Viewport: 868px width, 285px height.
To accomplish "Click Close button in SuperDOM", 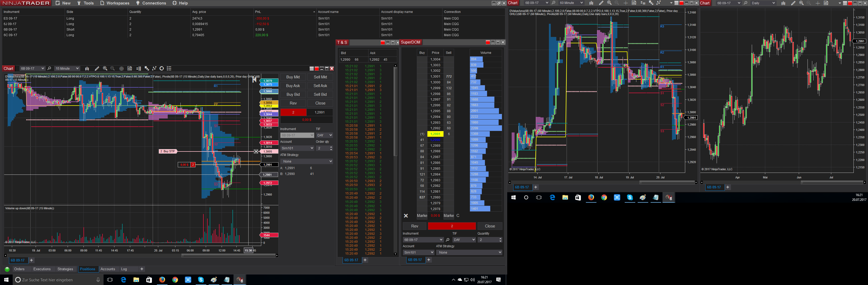I will coord(489,226).
